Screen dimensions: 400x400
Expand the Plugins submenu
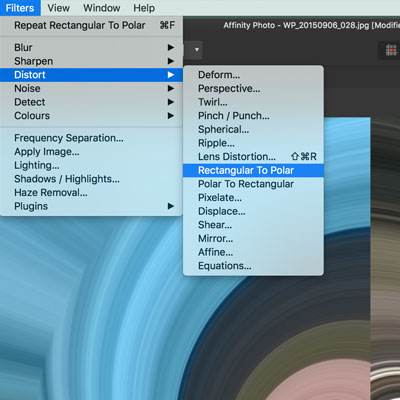coord(91,206)
